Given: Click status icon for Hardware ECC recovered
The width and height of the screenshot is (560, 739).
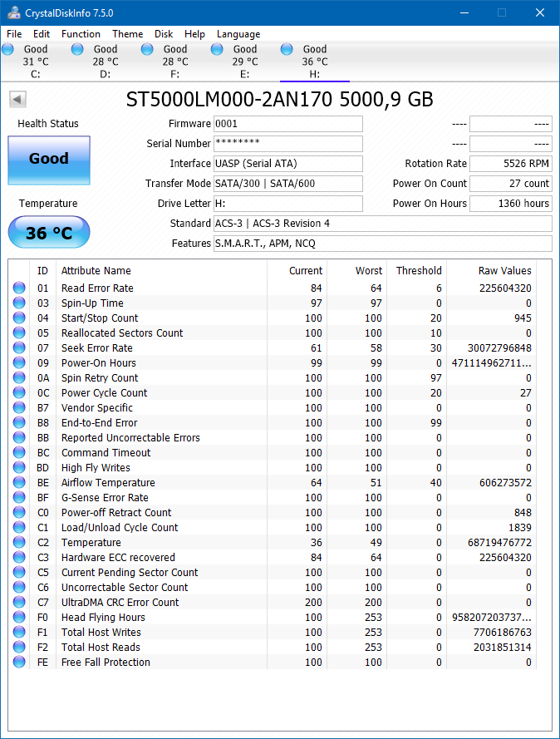Looking at the screenshot, I should tap(19, 557).
